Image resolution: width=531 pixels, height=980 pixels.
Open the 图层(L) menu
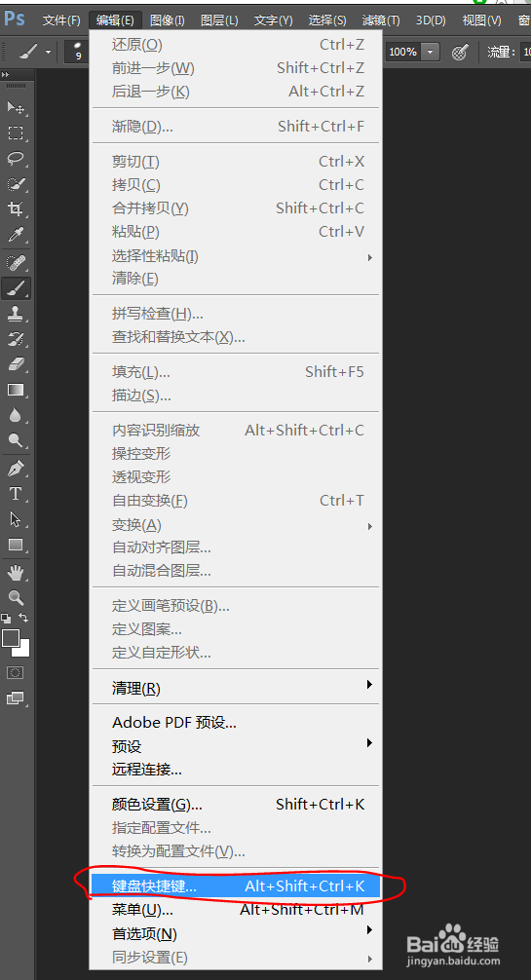219,20
